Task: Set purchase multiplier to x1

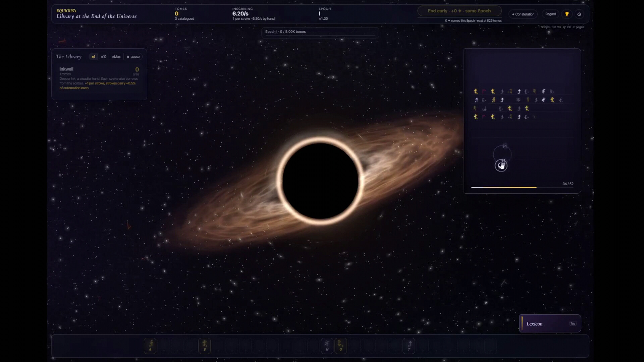Action: point(93,57)
